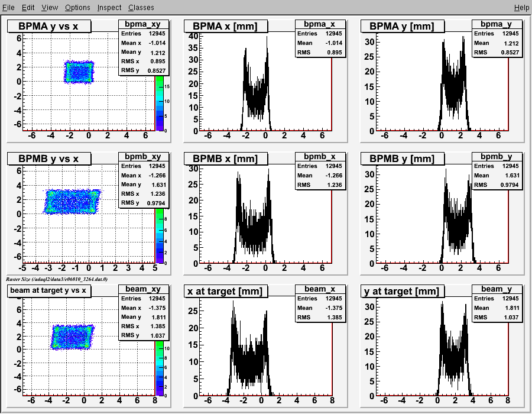Select the 'x at target [mm]' title

click(x=226, y=291)
